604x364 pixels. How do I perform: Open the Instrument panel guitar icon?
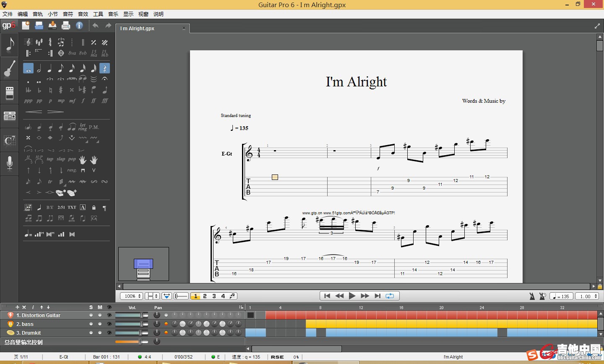9,68
